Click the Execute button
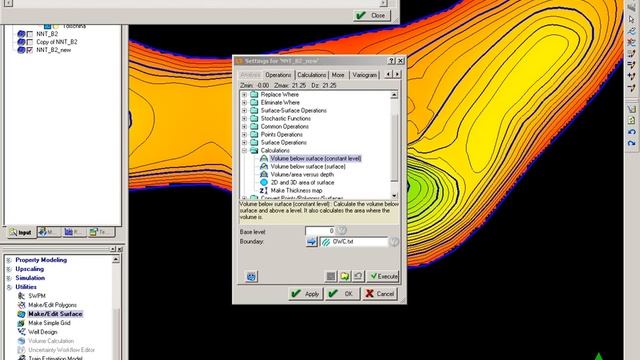640x360 pixels. pos(383,276)
